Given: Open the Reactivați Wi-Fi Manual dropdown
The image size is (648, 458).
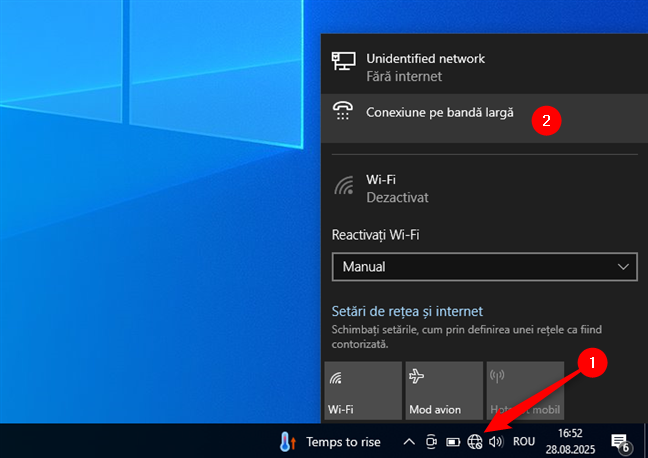Looking at the screenshot, I should click(484, 267).
